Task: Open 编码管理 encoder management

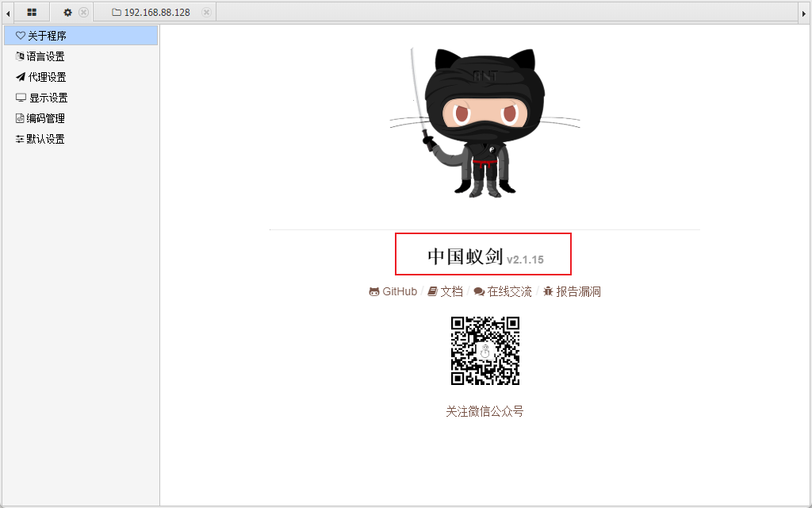Action: click(81, 119)
